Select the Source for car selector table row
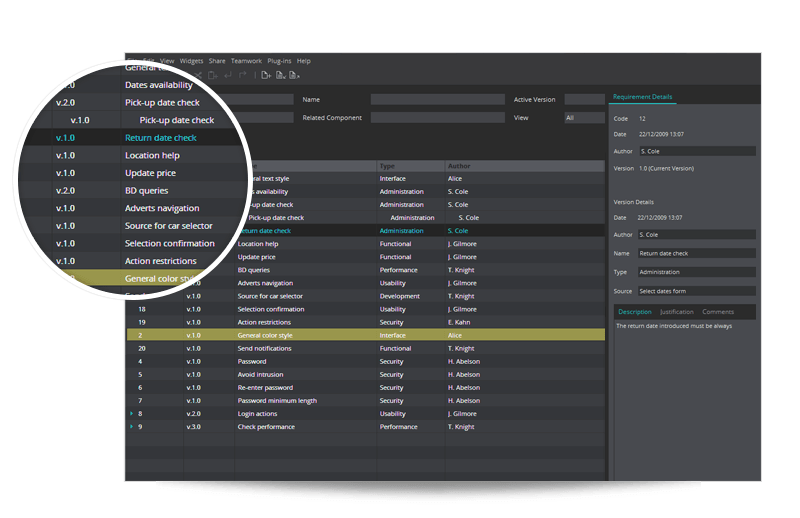The width and height of the screenshot is (800, 518). (366, 296)
